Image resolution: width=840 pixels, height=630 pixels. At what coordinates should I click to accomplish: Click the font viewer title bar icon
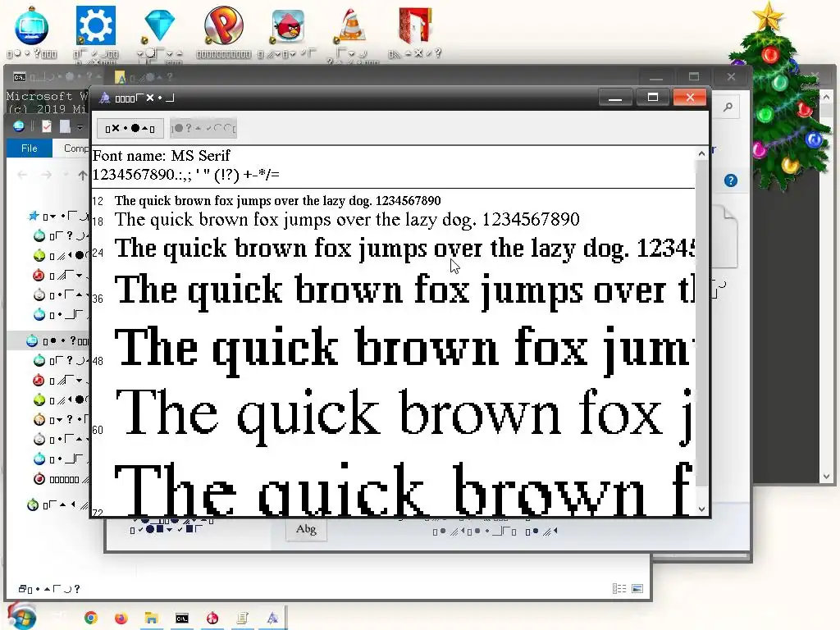coord(105,98)
